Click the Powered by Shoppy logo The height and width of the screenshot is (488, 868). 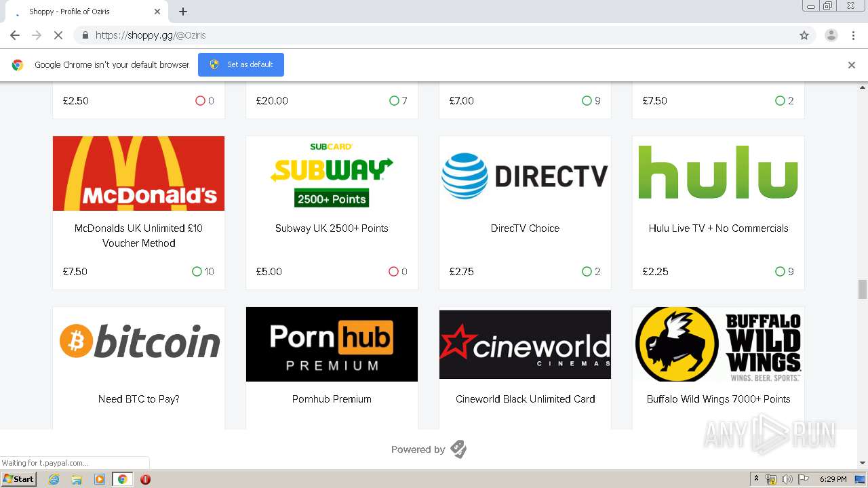(458, 449)
